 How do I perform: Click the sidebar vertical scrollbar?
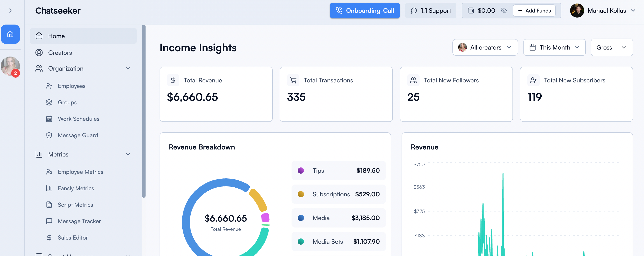(x=144, y=111)
